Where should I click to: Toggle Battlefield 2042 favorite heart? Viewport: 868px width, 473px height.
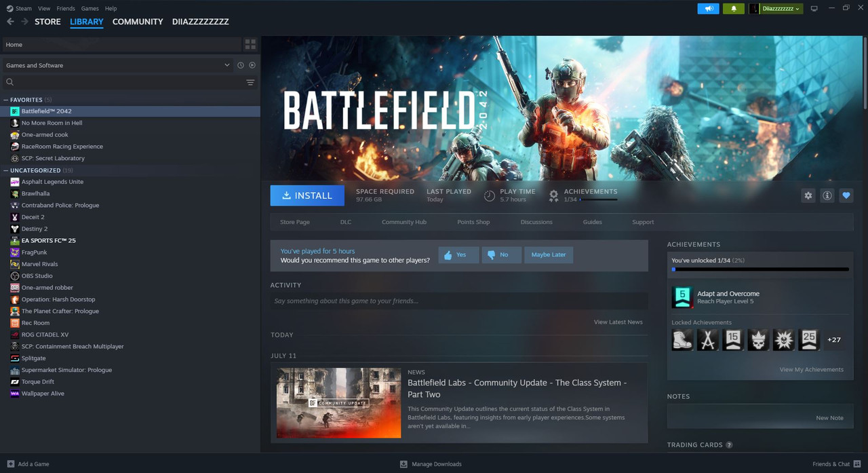[x=846, y=195]
